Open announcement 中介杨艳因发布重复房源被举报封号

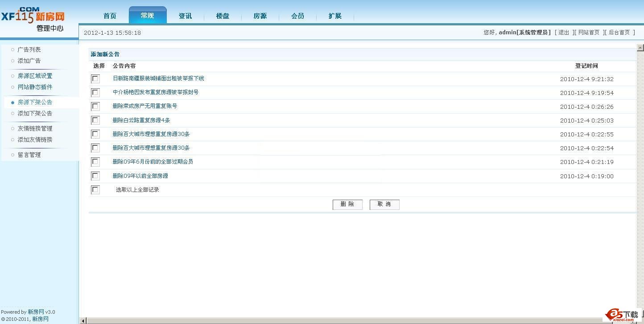click(156, 92)
